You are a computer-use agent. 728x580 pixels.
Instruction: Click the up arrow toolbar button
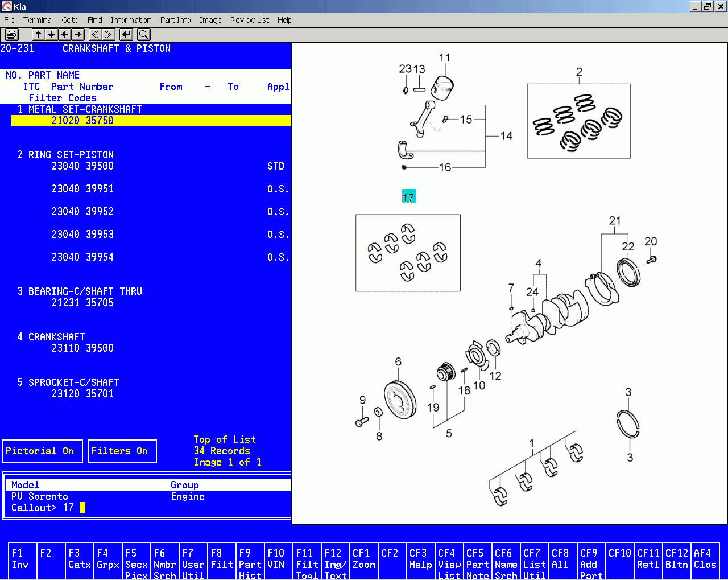pos(38,35)
